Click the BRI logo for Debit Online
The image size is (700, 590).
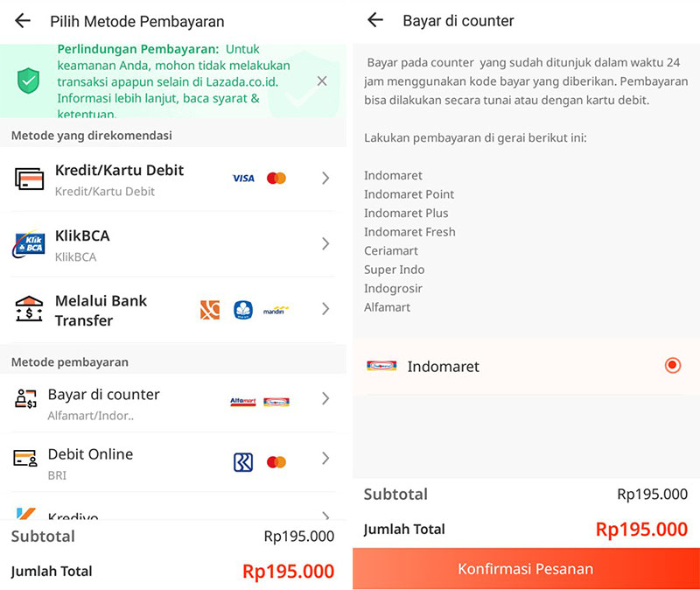(x=244, y=460)
